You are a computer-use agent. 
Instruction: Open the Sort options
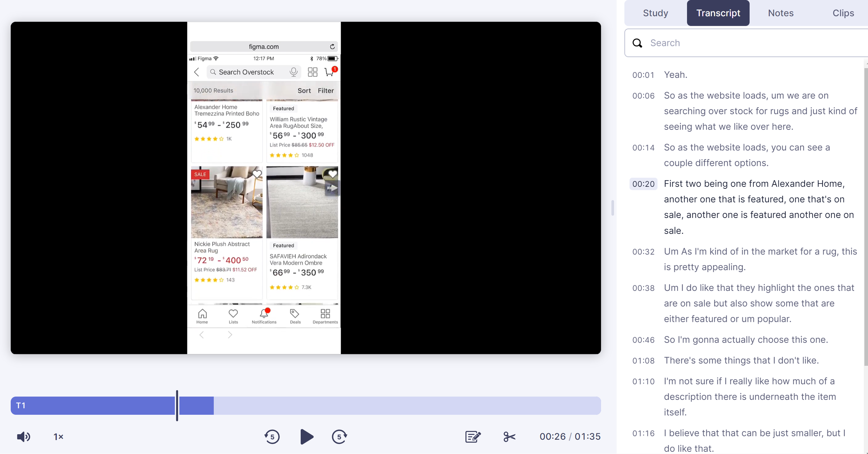pyautogui.click(x=304, y=90)
